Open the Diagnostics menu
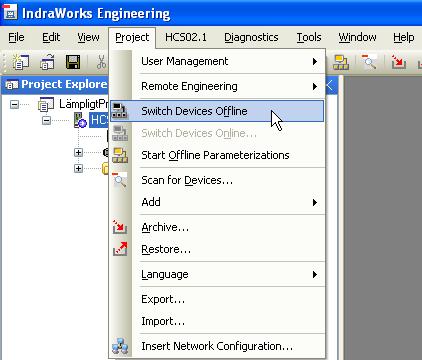This screenshot has height=360, width=422. pos(251,37)
